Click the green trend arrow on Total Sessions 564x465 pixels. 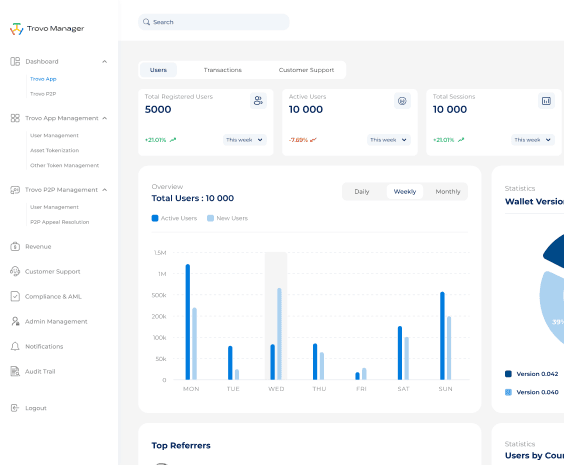pos(461,140)
